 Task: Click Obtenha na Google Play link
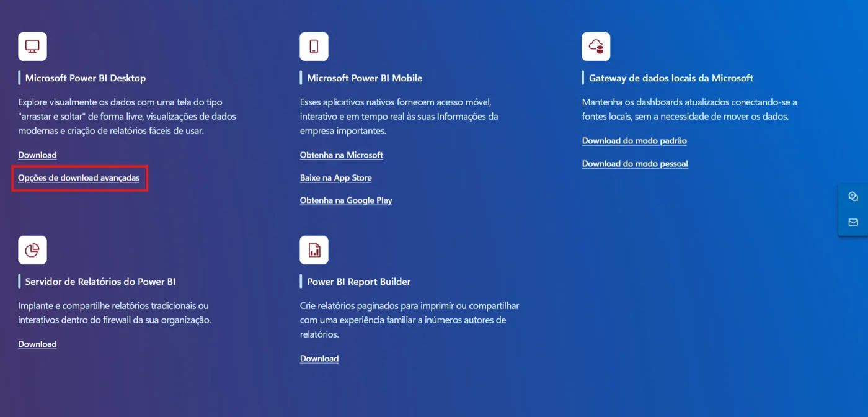[x=346, y=200]
